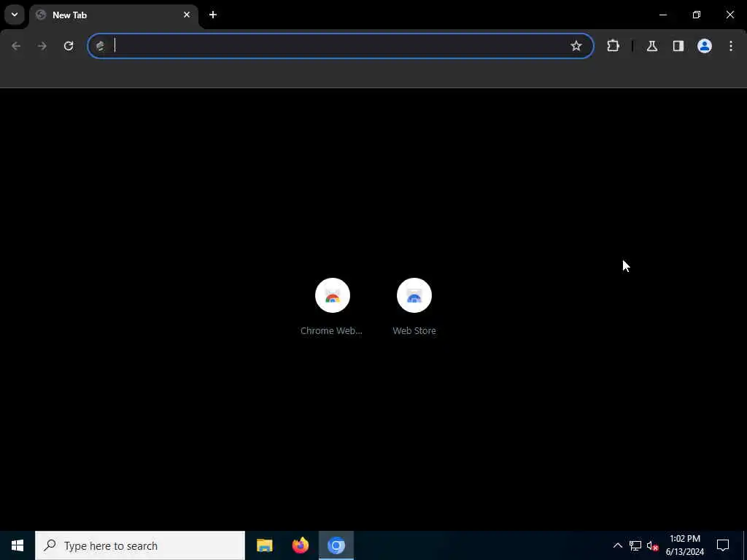Click the muted volume tray icon
The height and width of the screenshot is (560, 747).
(652, 545)
